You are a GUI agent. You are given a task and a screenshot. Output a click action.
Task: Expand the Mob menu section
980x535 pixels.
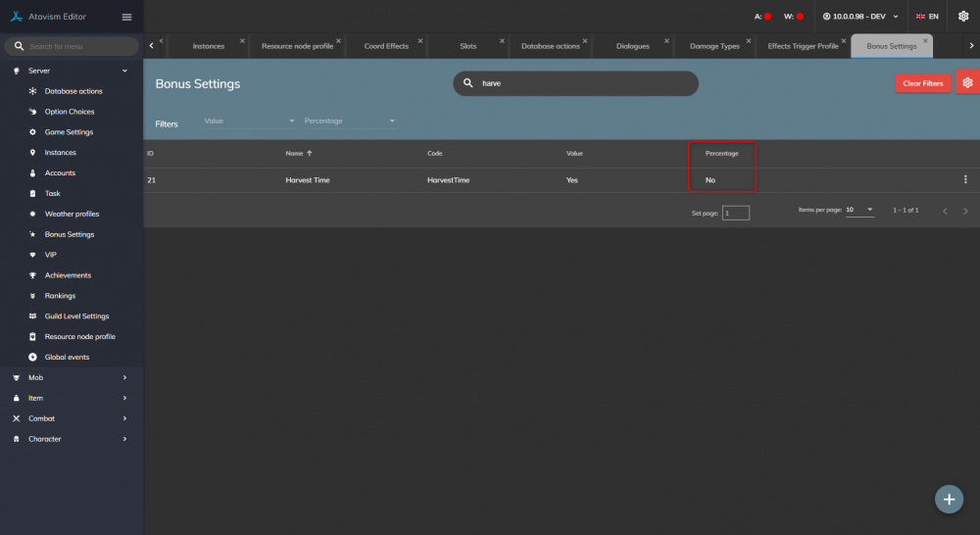pos(69,377)
